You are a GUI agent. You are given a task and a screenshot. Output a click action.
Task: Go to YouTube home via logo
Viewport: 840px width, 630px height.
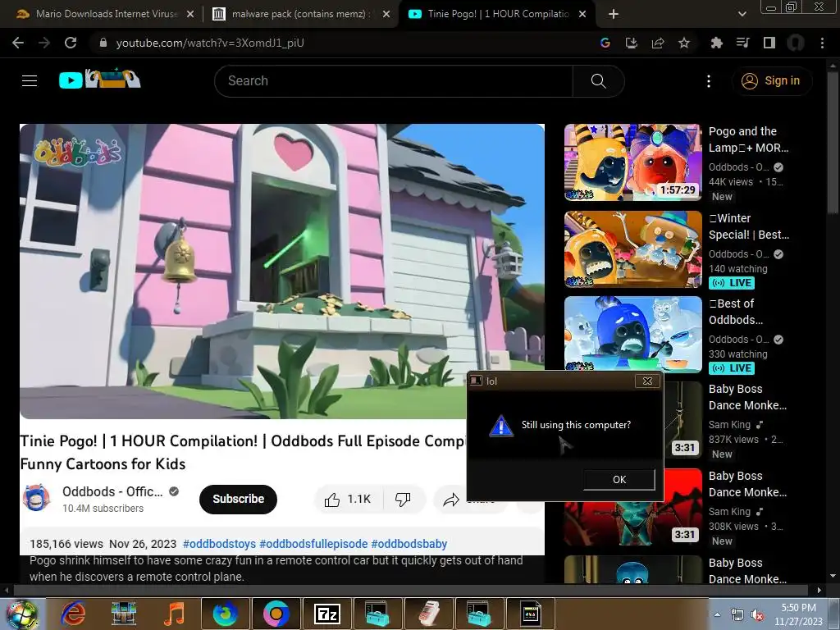(x=99, y=80)
